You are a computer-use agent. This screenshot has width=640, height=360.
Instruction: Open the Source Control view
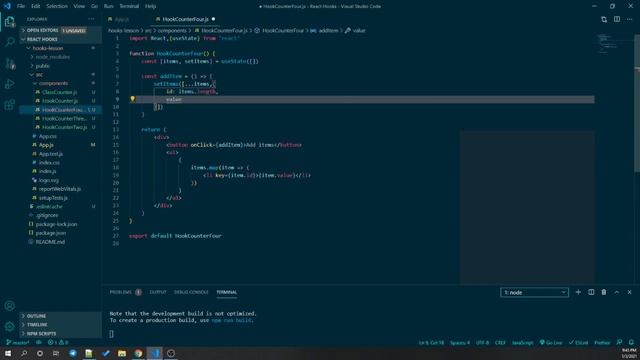pyautogui.click(x=10, y=63)
